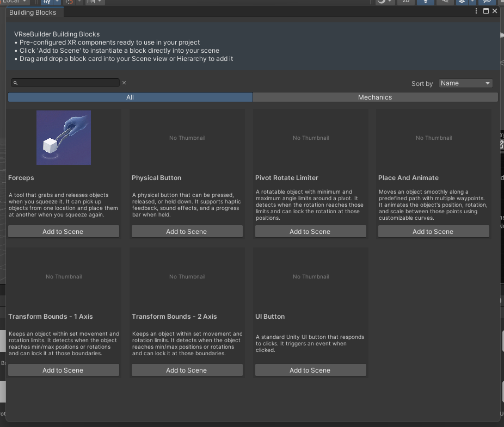Click the Pivot Rotate Limiter description
Viewport: 504px width, 427px height.
coord(310,205)
